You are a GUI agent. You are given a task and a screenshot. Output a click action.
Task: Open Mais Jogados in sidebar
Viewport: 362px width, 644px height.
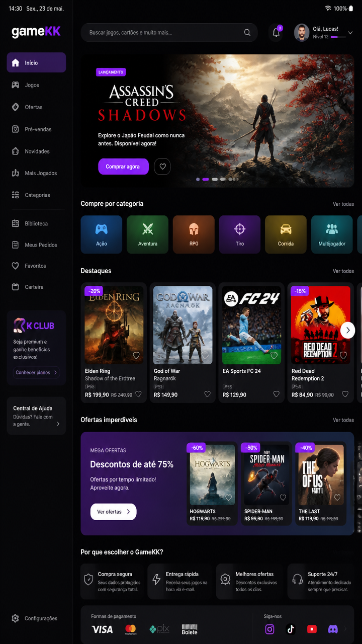(36, 173)
